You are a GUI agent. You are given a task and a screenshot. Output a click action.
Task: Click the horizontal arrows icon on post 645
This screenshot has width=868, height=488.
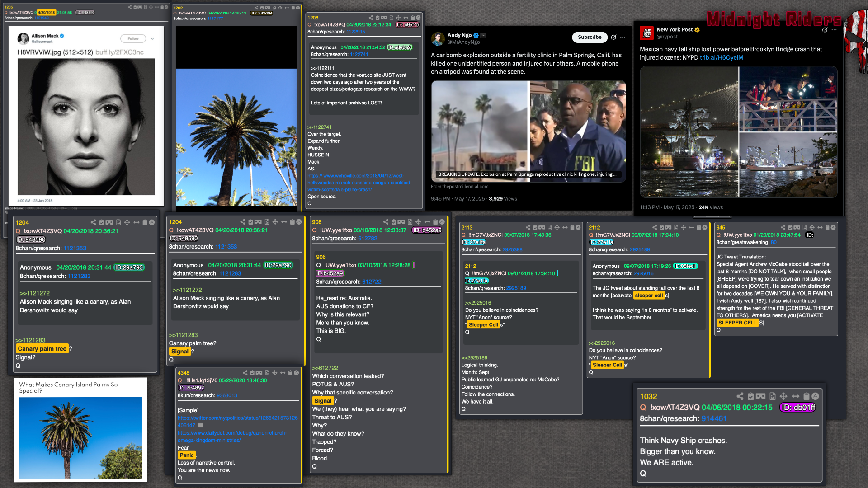[820, 227]
